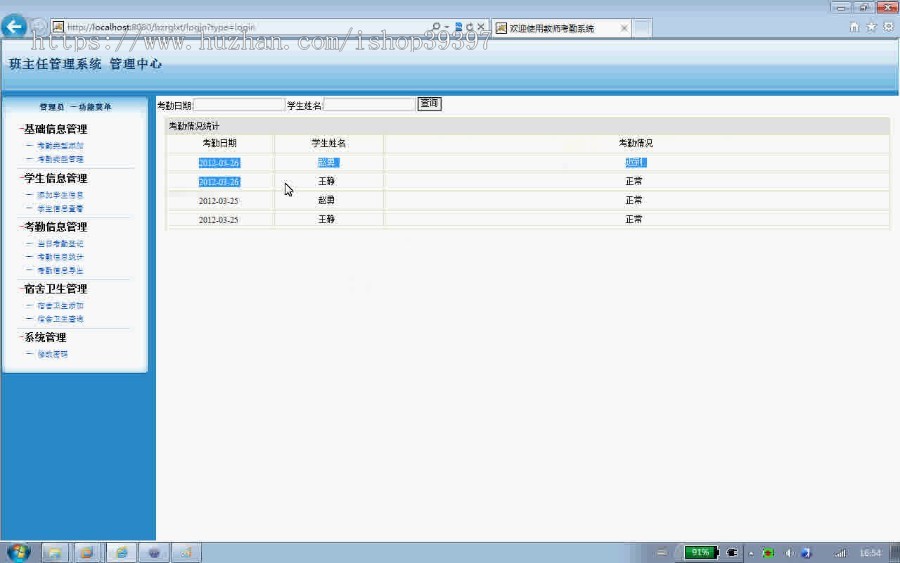Open the 宿舍卫生查询 link

pyautogui.click(x=60, y=319)
